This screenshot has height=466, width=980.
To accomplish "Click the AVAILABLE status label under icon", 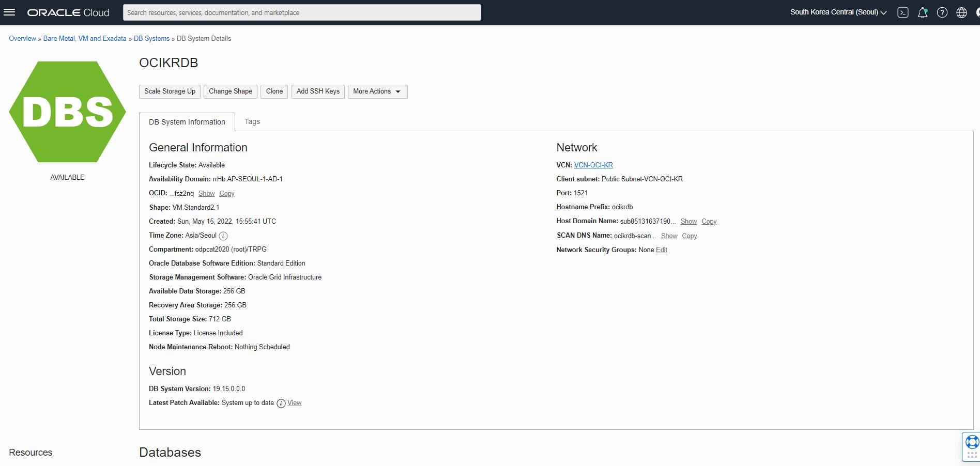I will pos(67,177).
